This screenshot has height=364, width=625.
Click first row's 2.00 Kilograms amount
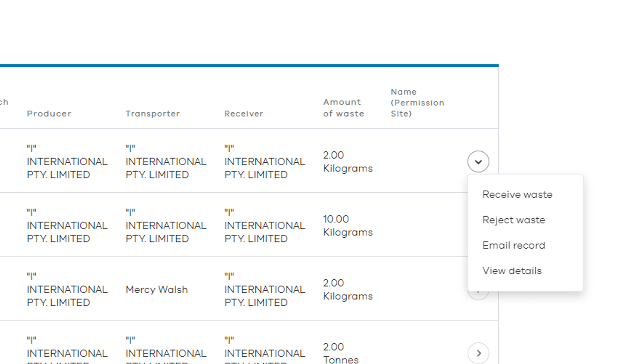tap(348, 162)
